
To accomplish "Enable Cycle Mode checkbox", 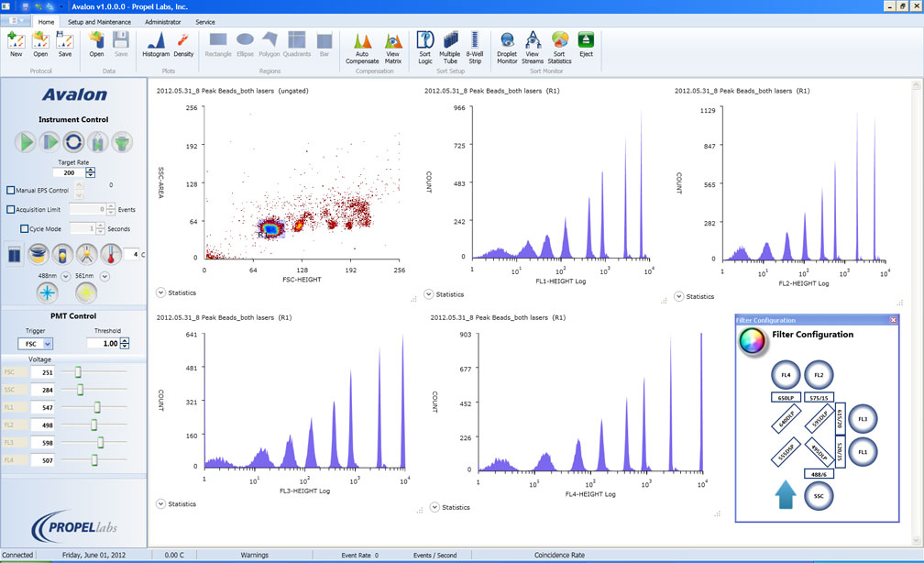I will pyautogui.click(x=24, y=228).
